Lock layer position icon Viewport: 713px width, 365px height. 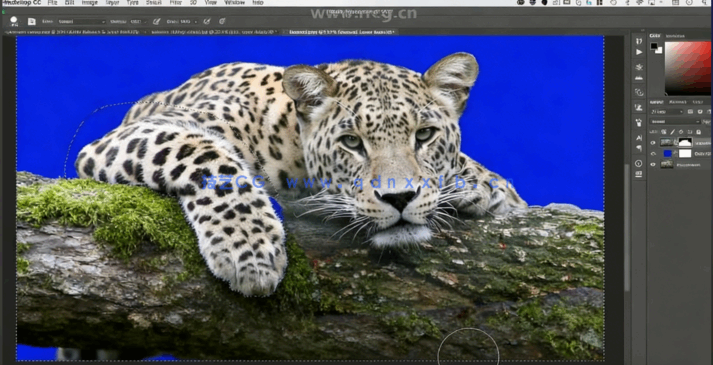click(x=681, y=132)
